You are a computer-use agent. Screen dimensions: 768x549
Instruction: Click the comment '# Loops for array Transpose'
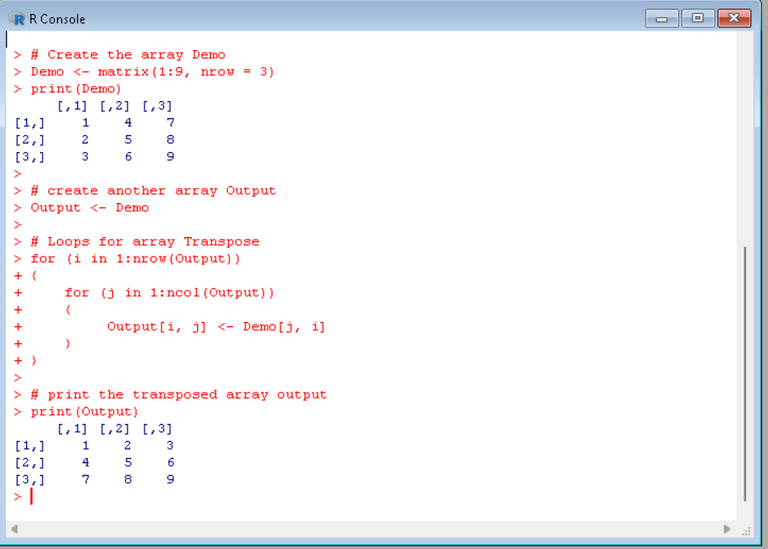[145, 241]
